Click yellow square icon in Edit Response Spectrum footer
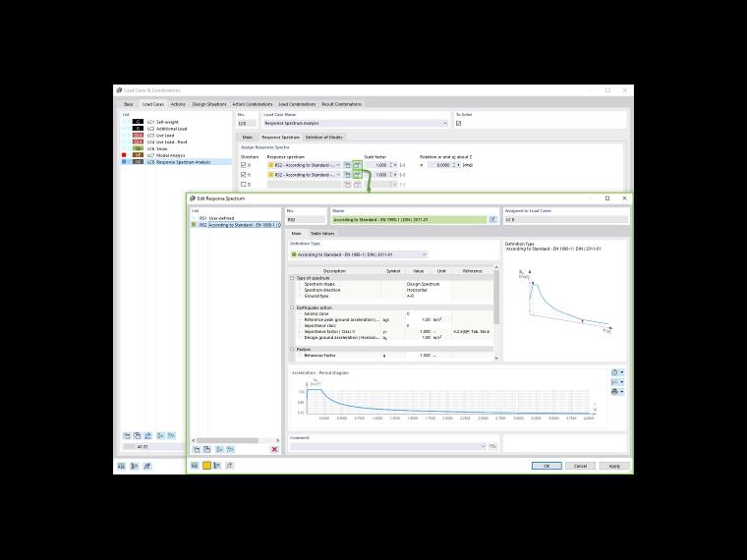This screenshot has width=747, height=560. point(206,466)
